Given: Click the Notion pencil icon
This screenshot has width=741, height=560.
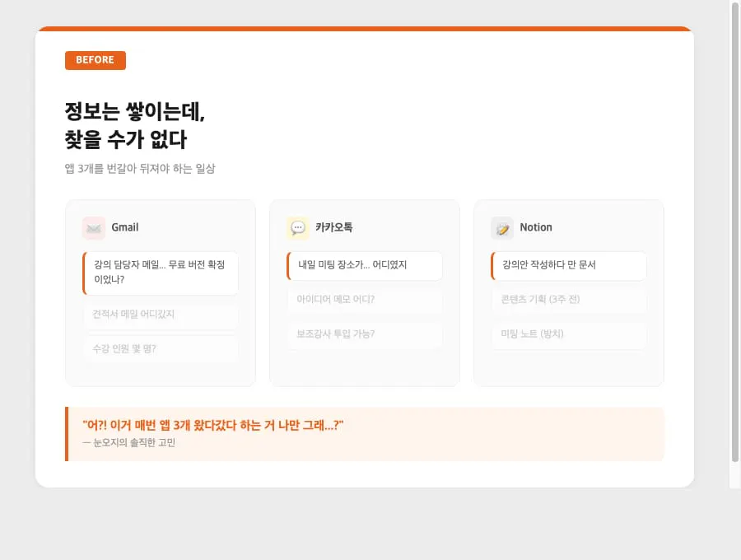Looking at the screenshot, I should (x=501, y=227).
